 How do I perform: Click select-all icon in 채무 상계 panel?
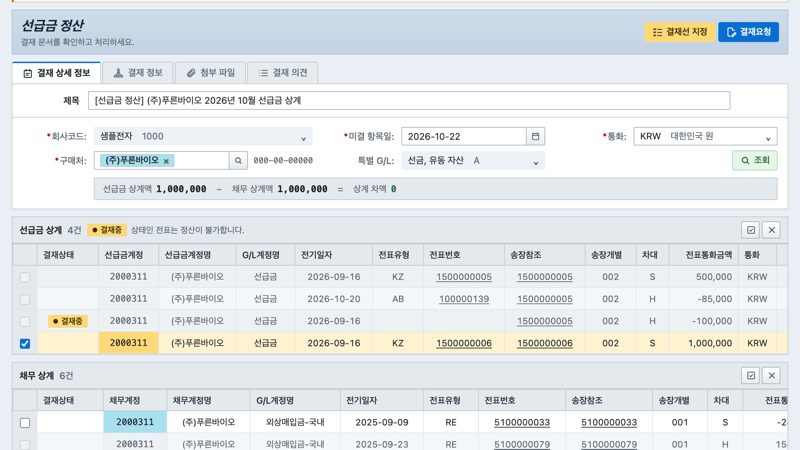pyautogui.click(x=751, y=376)
